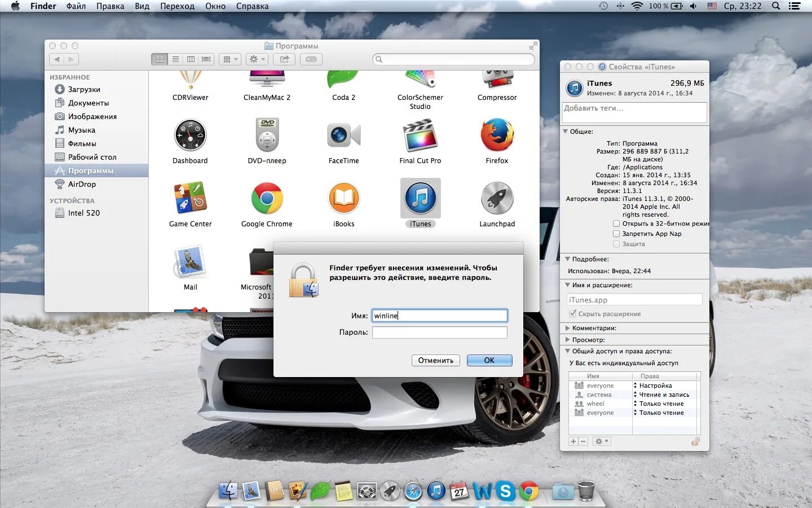
Task: Select the Firefox app icon
Action: tap(497, 135)
